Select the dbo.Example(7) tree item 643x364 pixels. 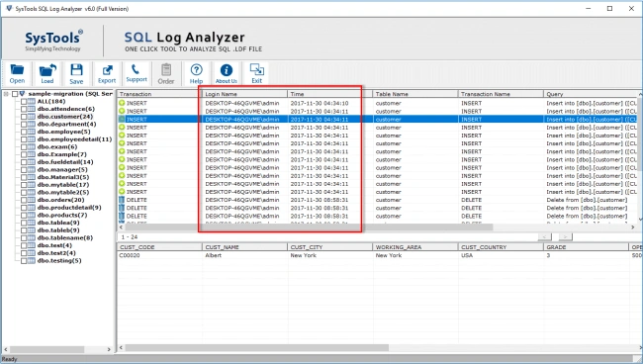pyautogui.click(x=62, y=154)
